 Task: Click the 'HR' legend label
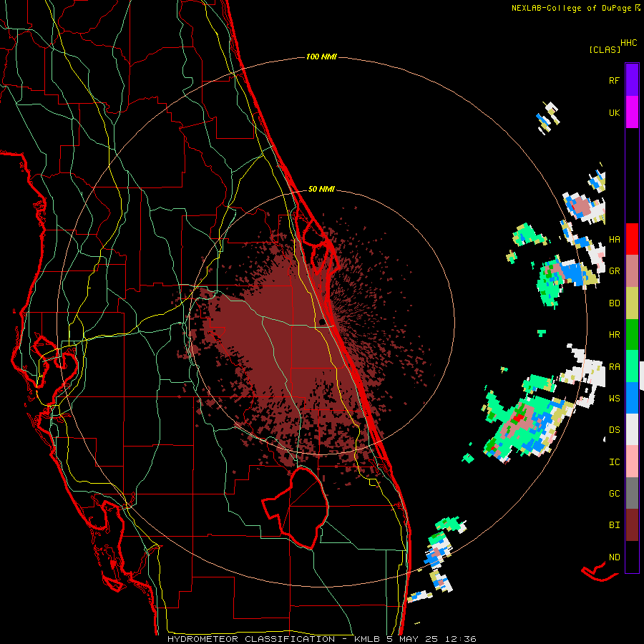pos(614,335)
